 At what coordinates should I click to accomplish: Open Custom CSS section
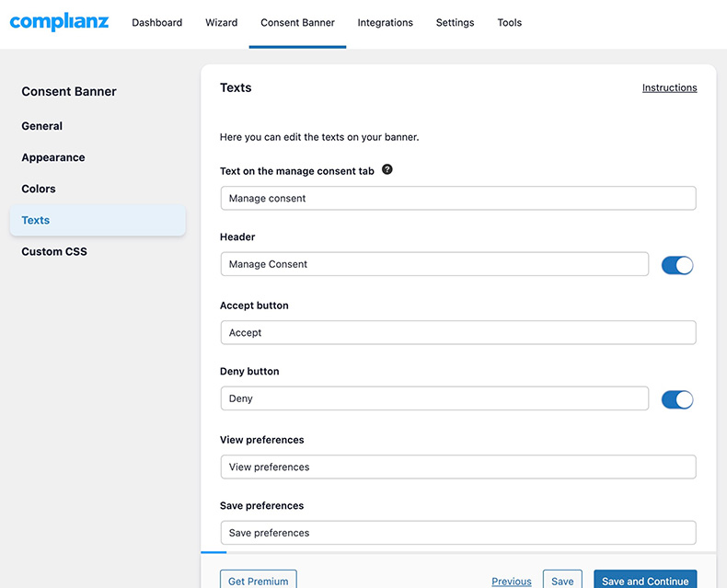coord(54,251)
